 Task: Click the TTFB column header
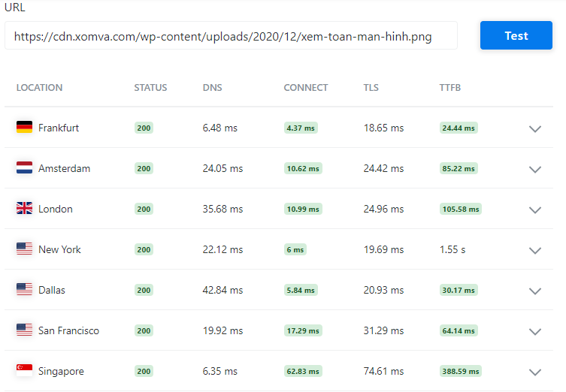point(449,88)
